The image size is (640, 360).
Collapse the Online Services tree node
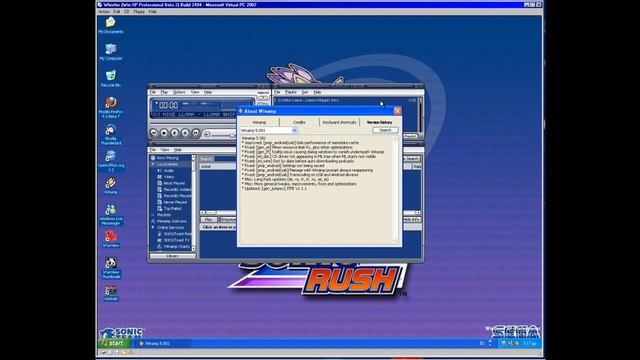(x=153, y=227)
